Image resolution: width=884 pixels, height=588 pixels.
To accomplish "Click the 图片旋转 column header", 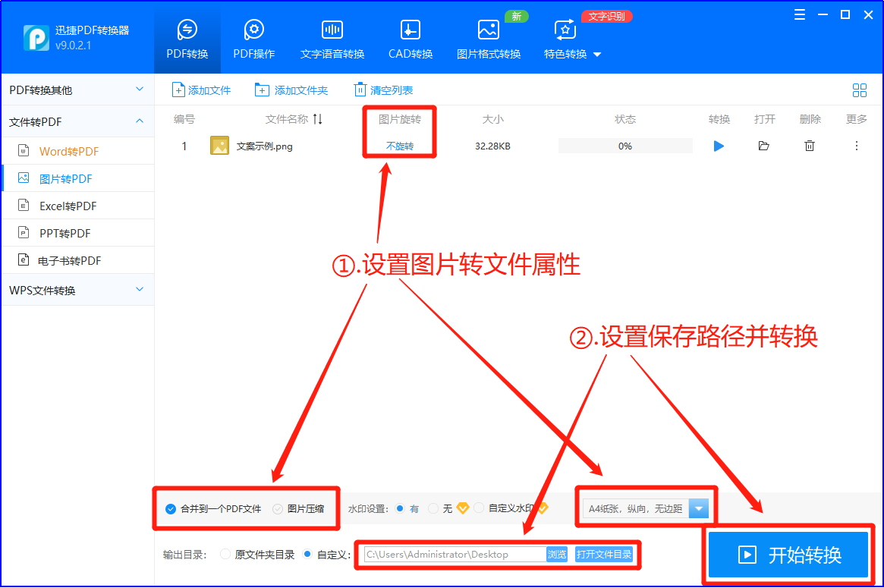I will point(400,119).
